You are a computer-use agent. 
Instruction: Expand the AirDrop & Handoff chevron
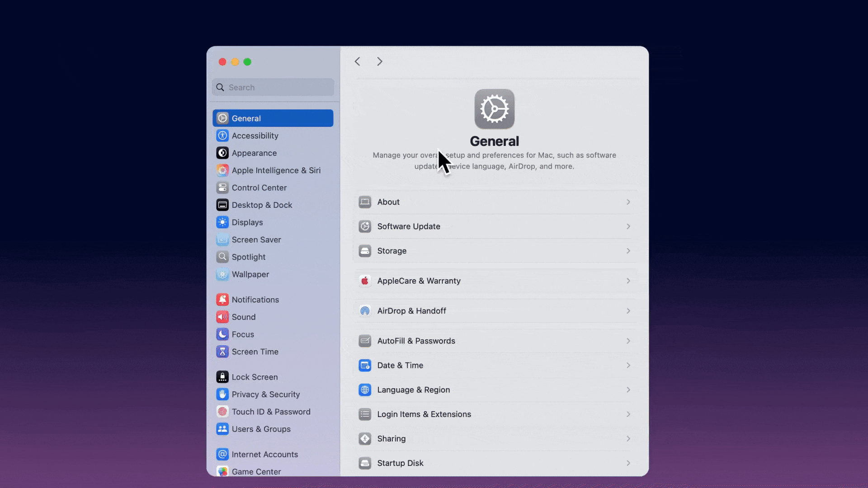pyautogui.click(x=628, y=311)
